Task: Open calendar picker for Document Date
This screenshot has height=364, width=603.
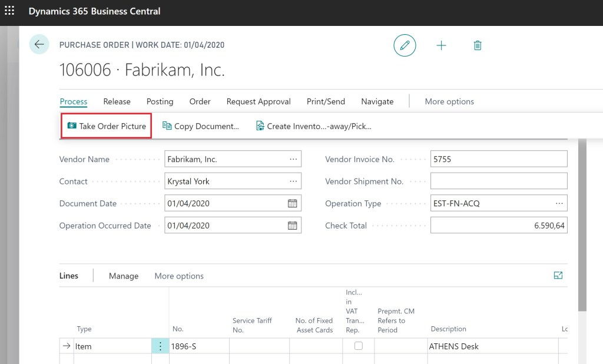Action: [x=292, y=204]
